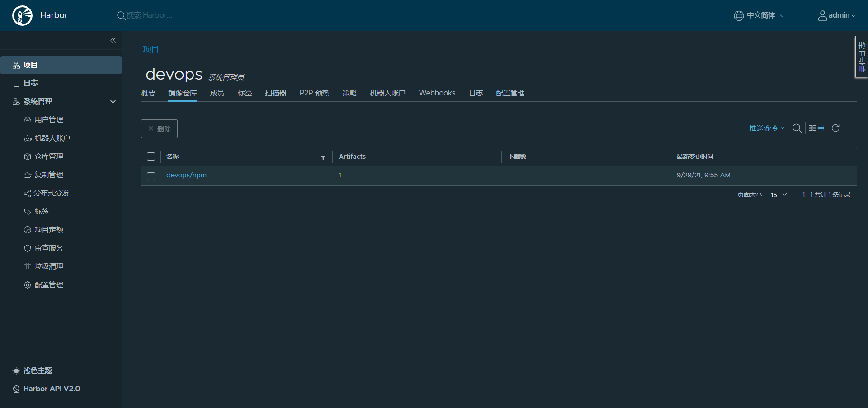Switch to the 成员 tab
Viewport: 868px width, 408px height.
pyautogui.click(x=217, y=93)
